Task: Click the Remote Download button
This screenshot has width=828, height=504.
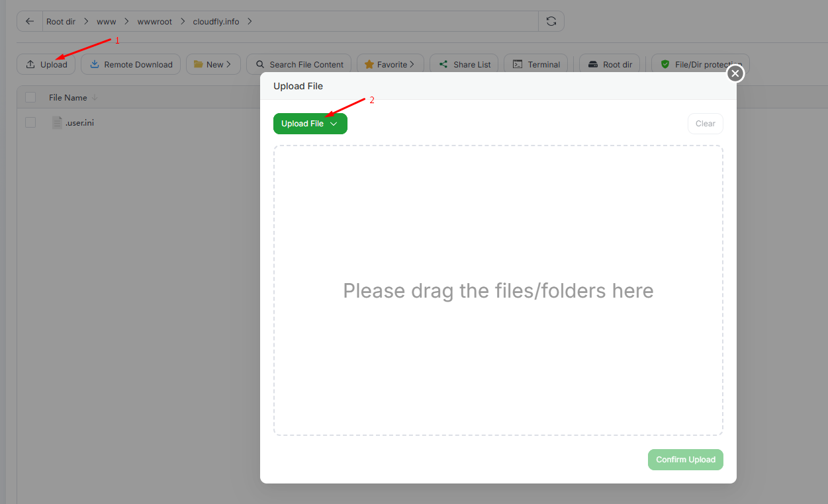Action: click(x=130, y=64)
